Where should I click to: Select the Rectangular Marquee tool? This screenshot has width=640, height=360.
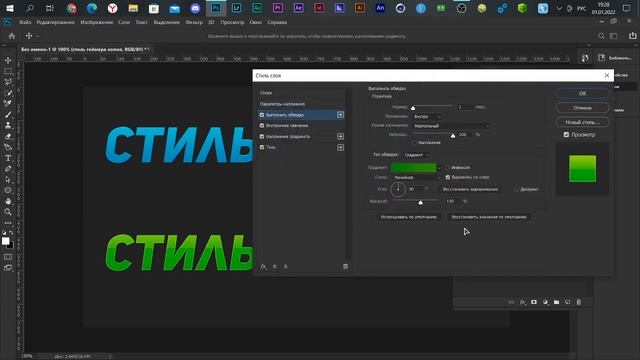(x=8, y=71)
